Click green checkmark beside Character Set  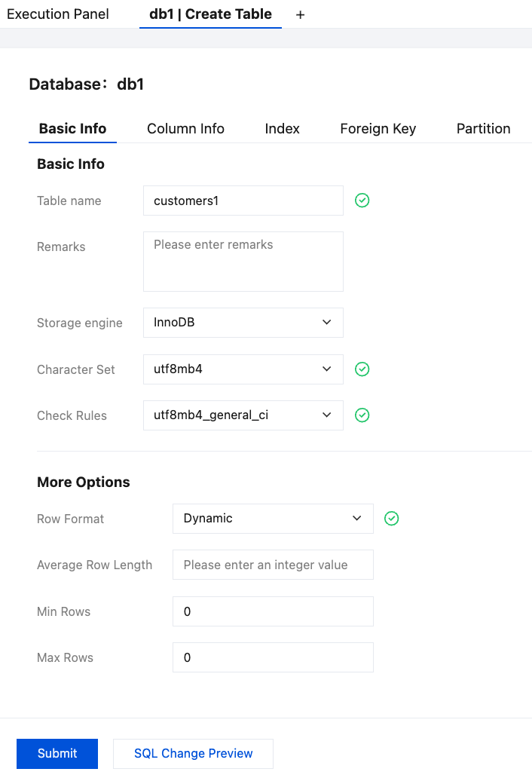click(362, 369)
